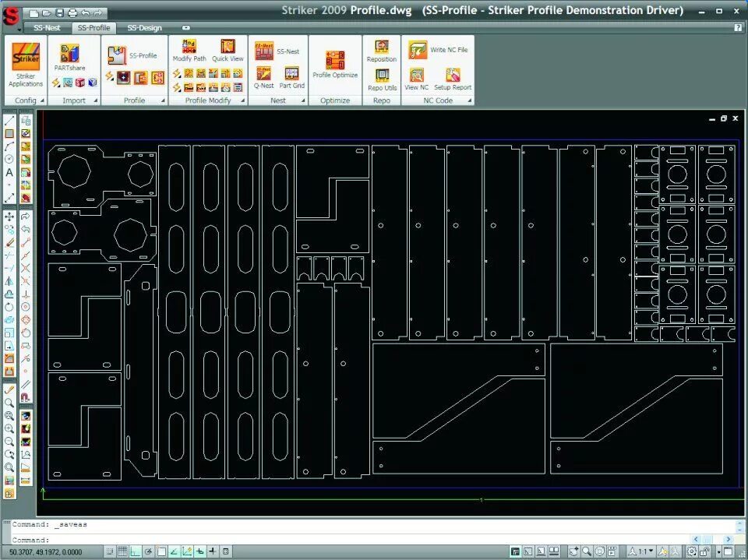This screenshot has height=560, width=748.
Task: Click the help question mark button
Action: (738, 28)
